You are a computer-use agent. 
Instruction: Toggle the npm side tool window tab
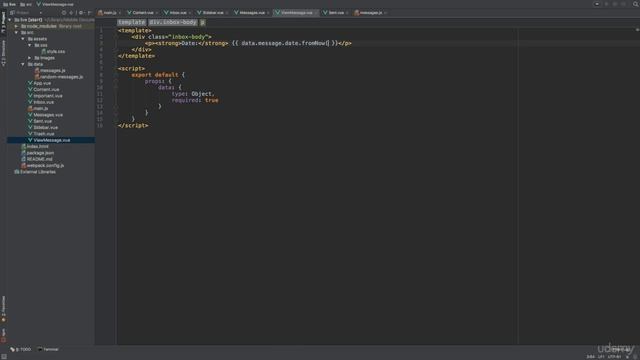tap(3, 336)
